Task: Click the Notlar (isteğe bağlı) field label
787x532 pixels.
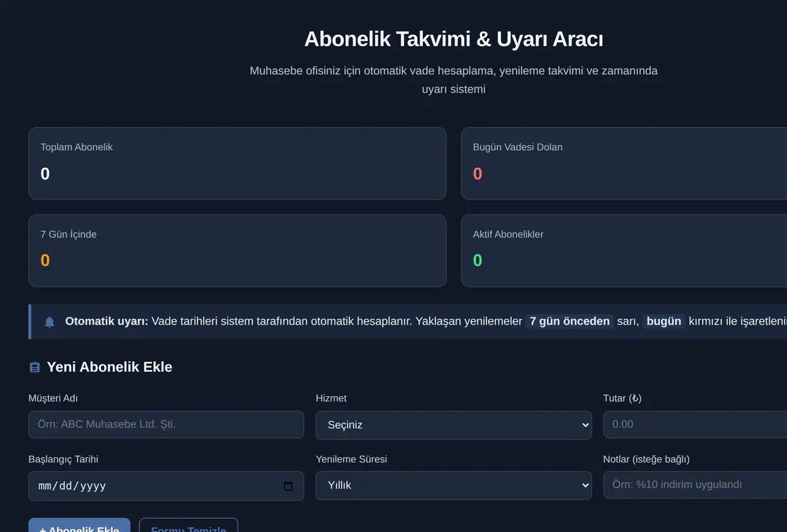Action: (x=647, y=459)
